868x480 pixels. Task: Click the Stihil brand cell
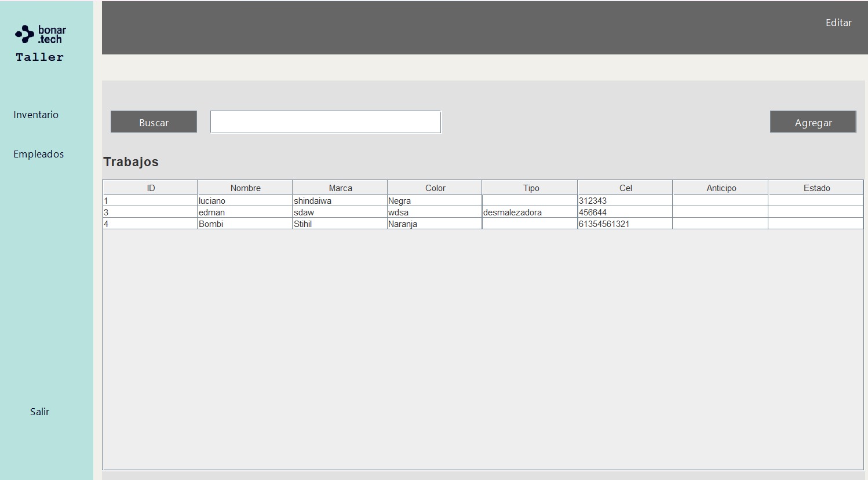[340, 223]
